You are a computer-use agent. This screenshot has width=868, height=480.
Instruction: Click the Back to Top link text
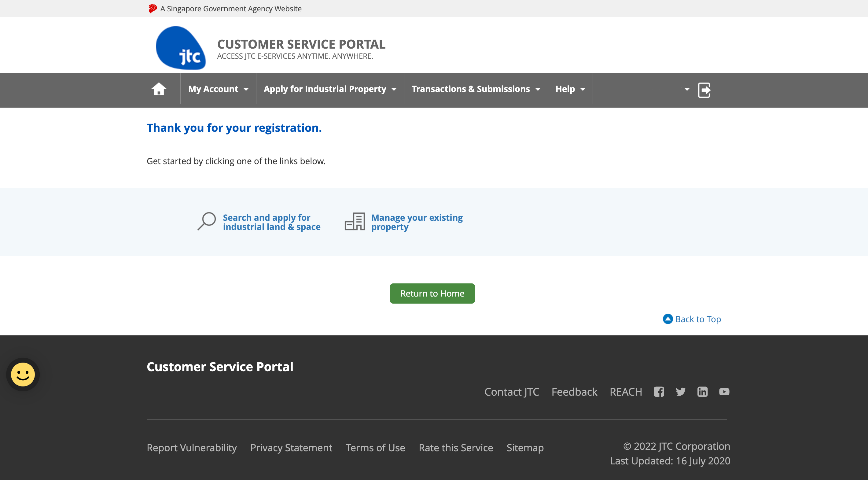pyautogui.click(x=698, y=319)
